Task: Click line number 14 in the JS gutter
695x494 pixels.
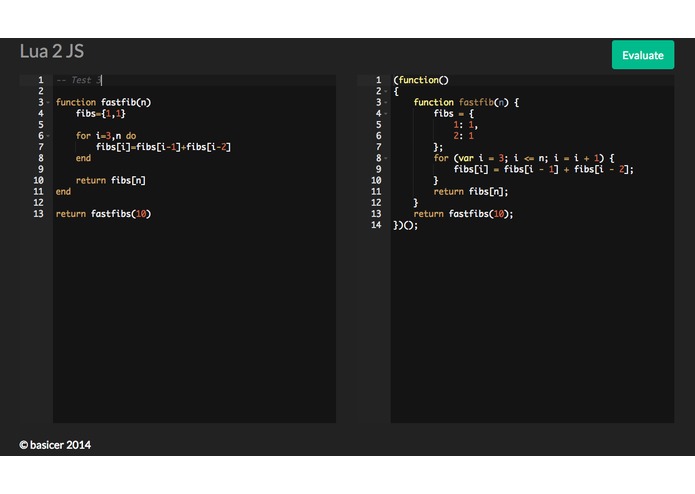Action: tap(376, 225)
